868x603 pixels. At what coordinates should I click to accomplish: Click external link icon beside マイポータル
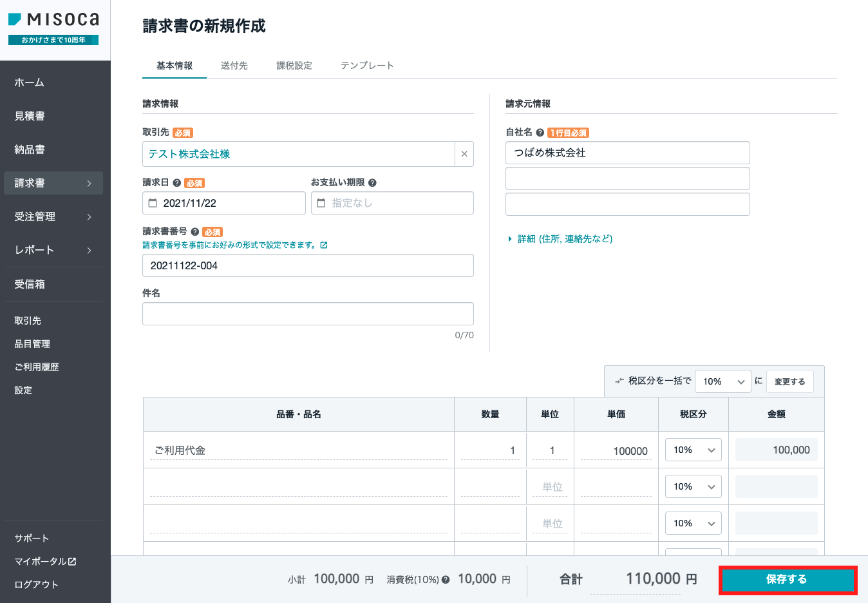72,561
